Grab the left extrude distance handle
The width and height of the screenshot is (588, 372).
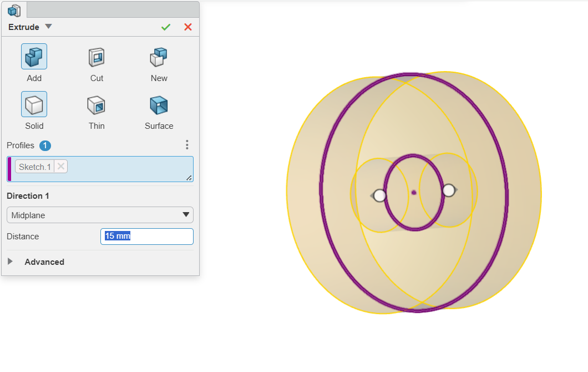point(379,195)
